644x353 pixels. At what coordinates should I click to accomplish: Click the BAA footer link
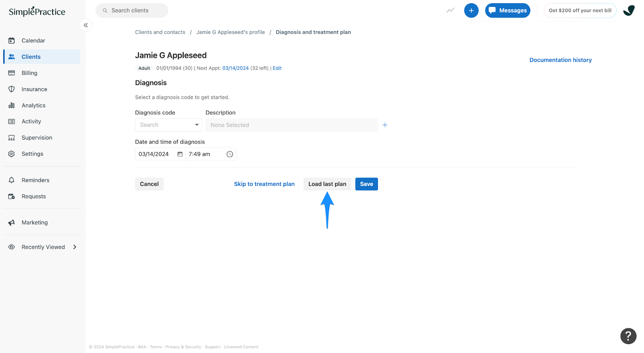click(142, 347)
